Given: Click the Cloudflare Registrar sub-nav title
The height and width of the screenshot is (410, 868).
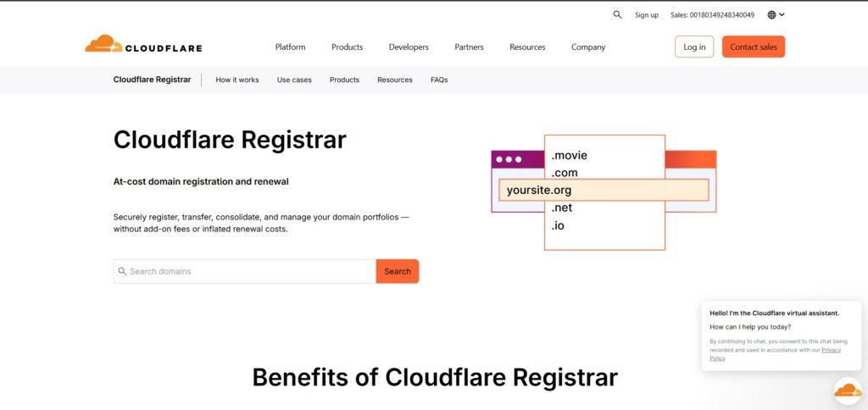Looking at the screenshot, I should coord(152,80).
